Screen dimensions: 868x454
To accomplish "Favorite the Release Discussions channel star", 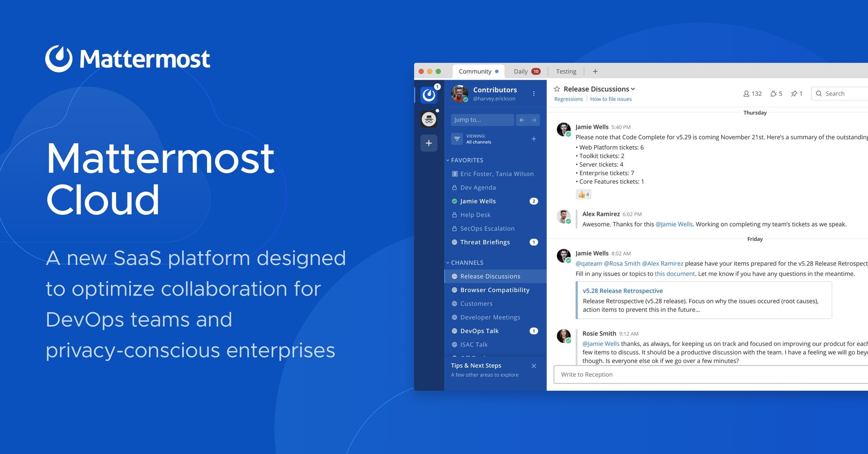I will 557,89.
